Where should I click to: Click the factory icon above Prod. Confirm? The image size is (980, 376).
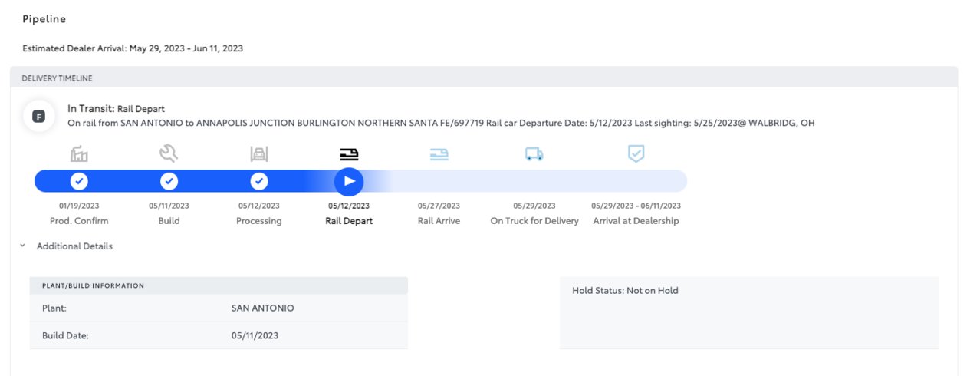79,154
